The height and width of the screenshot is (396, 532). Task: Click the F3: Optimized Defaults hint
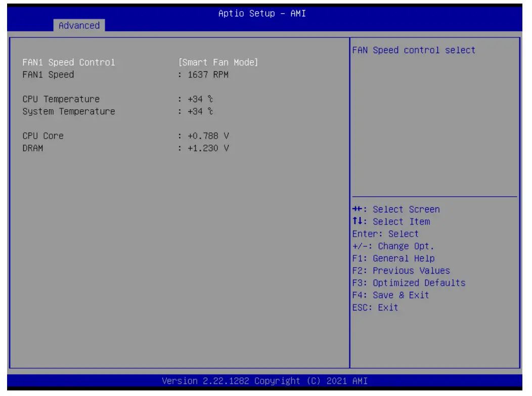409,283
